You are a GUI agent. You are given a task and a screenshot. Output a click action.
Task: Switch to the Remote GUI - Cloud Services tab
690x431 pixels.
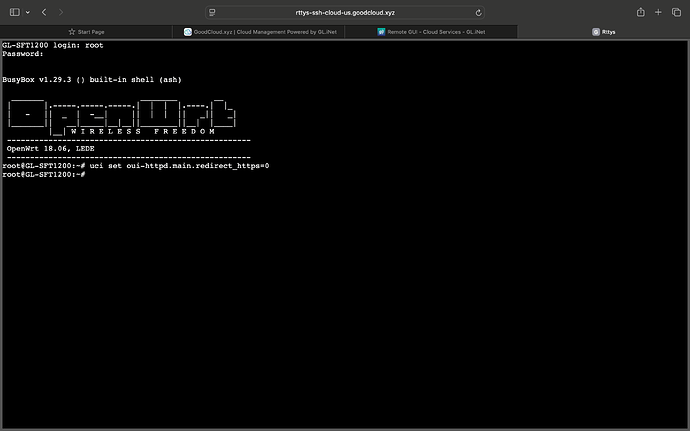click(x=431, y=32)
